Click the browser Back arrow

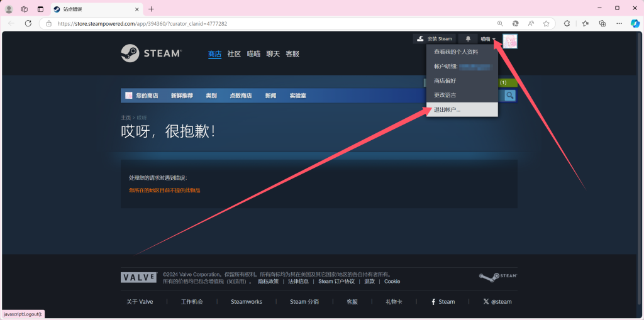tap(11, 23)
